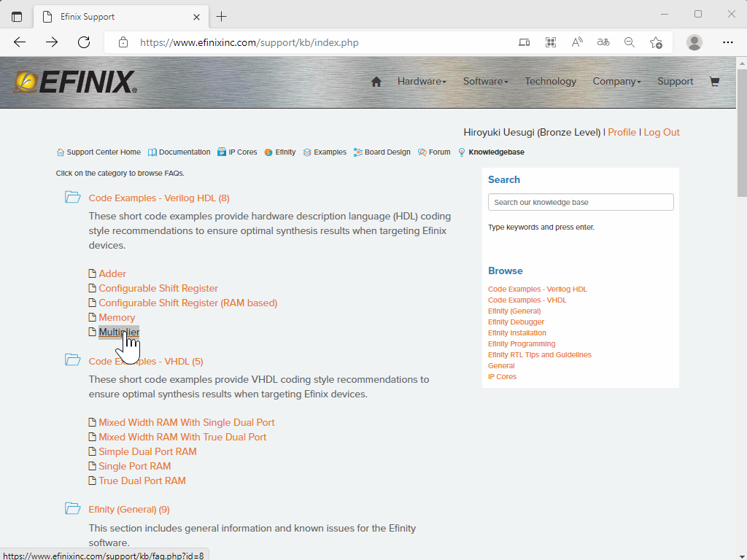Open the Support nav item
The image size is (747, 560).
pyautogui.click(x=675, y=82)
